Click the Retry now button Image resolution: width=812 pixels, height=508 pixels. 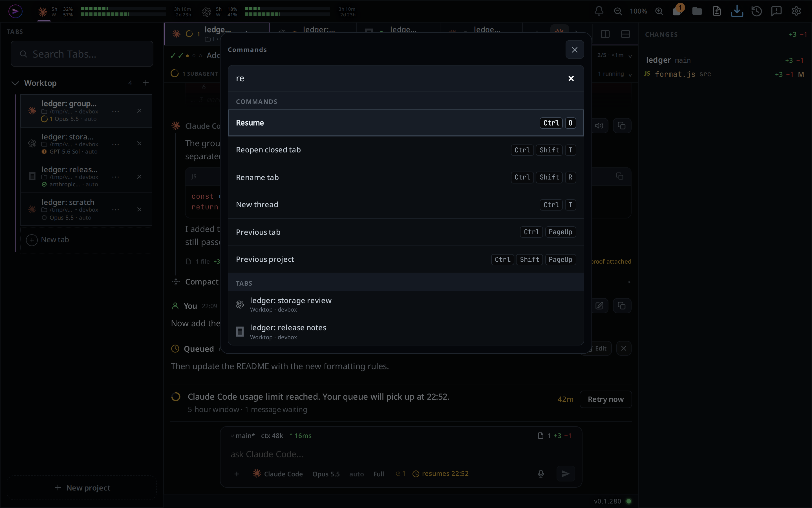point(605,399)
